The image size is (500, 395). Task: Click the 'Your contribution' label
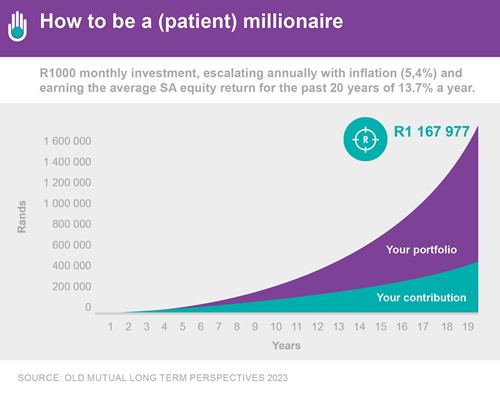(x=421, y=297)
